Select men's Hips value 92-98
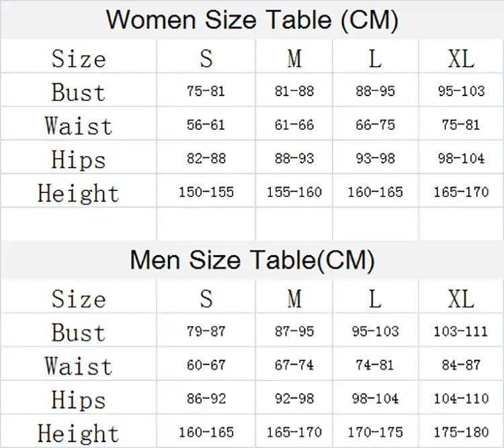Viewport: 504px width, 448px height. pos(294,399)
